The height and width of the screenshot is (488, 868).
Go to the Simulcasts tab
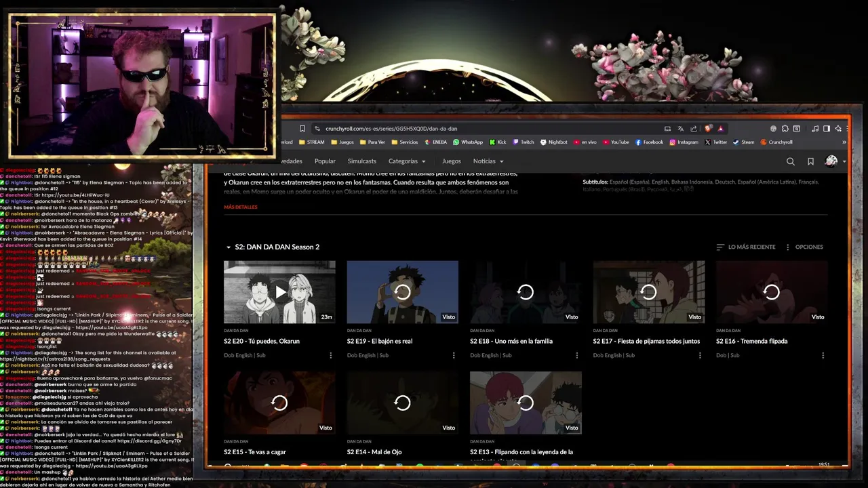[x=361, y=161]
